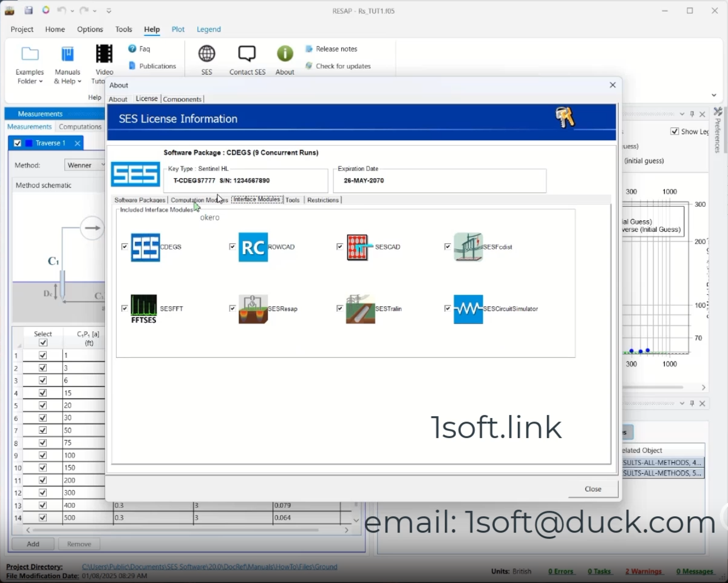Select the Restrictions license tab
The image size is (728, 583).
coord(322,200)
